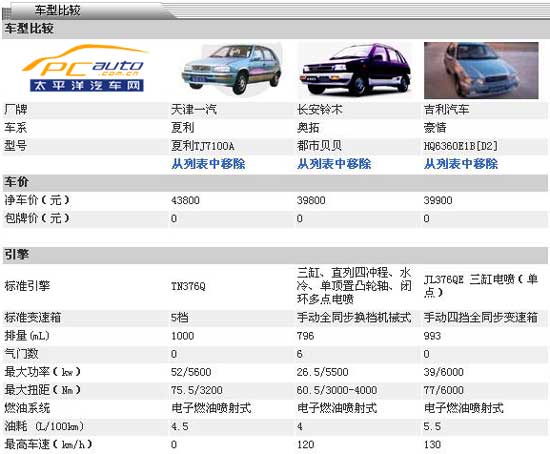Click the 最大扭距（Nm） row label
Viewport: 550px width, 454px height.
click(x=42, y=390)
